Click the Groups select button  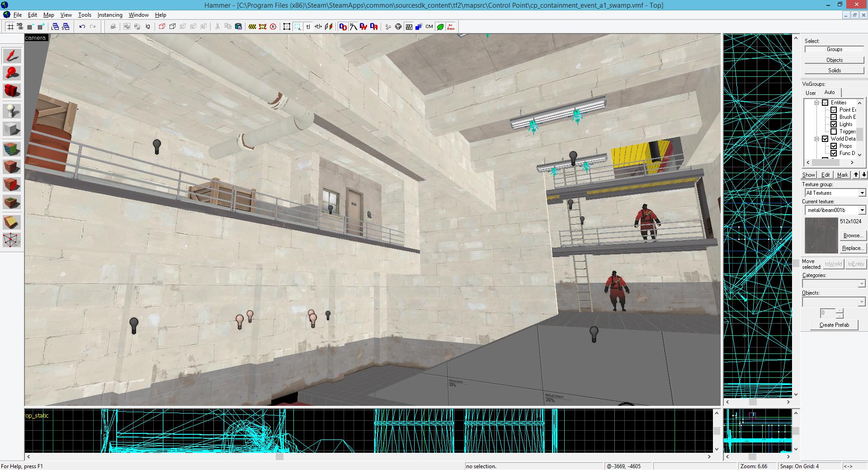click(834, 49)
